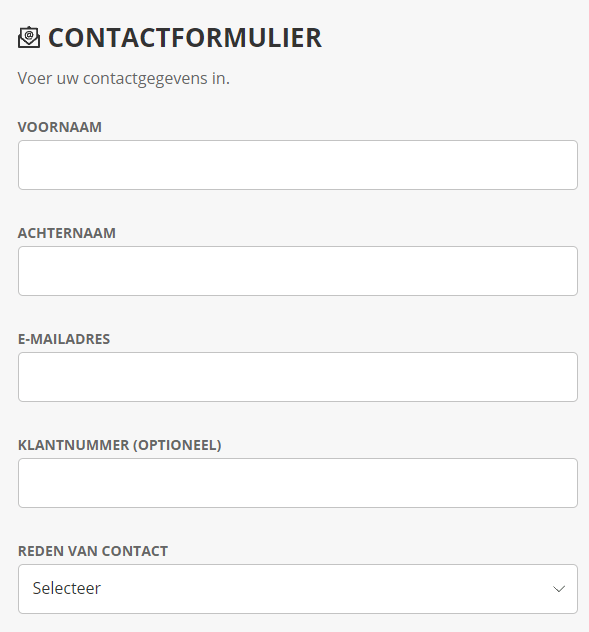Click the CONTACTFORMULIER heading
The height and width of the screenshot is (632, 589).
[x=185, y=38]
